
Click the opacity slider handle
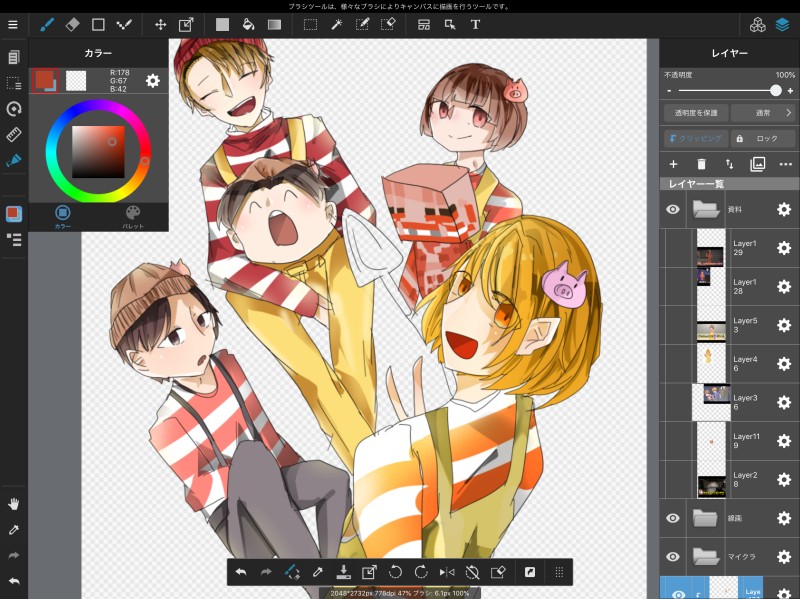pyautogui.click(x=776, y=90)
